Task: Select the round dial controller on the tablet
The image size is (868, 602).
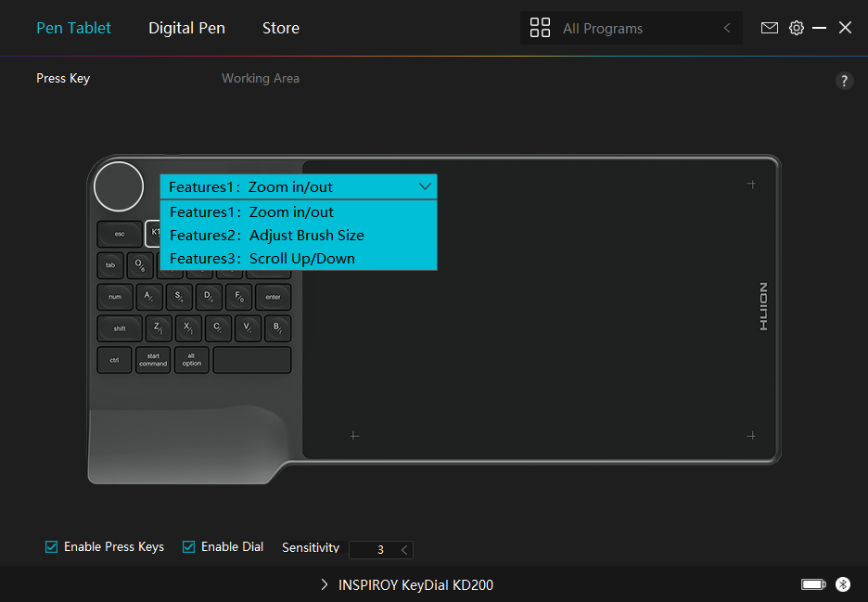Action: pos(119,186)
